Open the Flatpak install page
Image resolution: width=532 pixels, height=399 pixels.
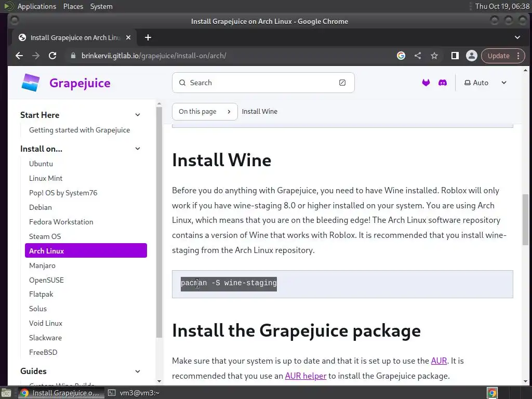point(41,294)
